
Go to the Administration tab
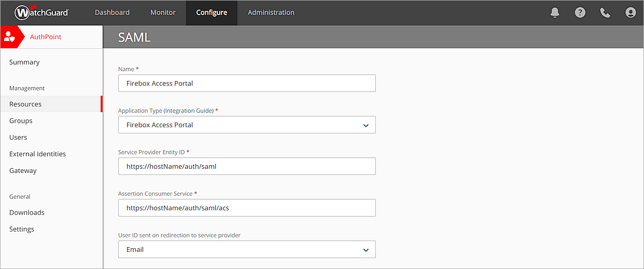point(271,12)
